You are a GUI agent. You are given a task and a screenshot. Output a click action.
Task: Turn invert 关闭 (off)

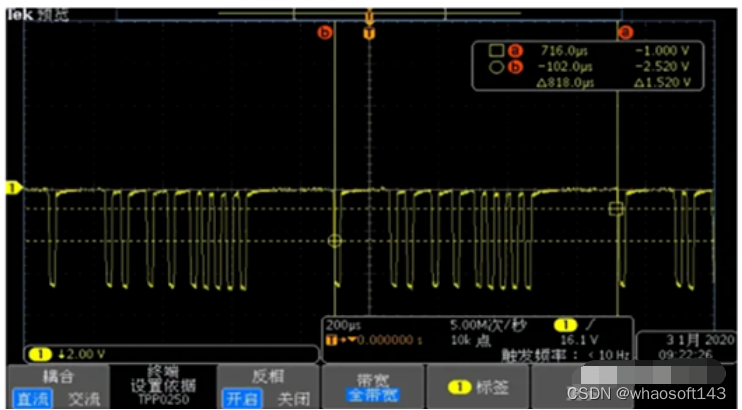[x=293, y=399]
